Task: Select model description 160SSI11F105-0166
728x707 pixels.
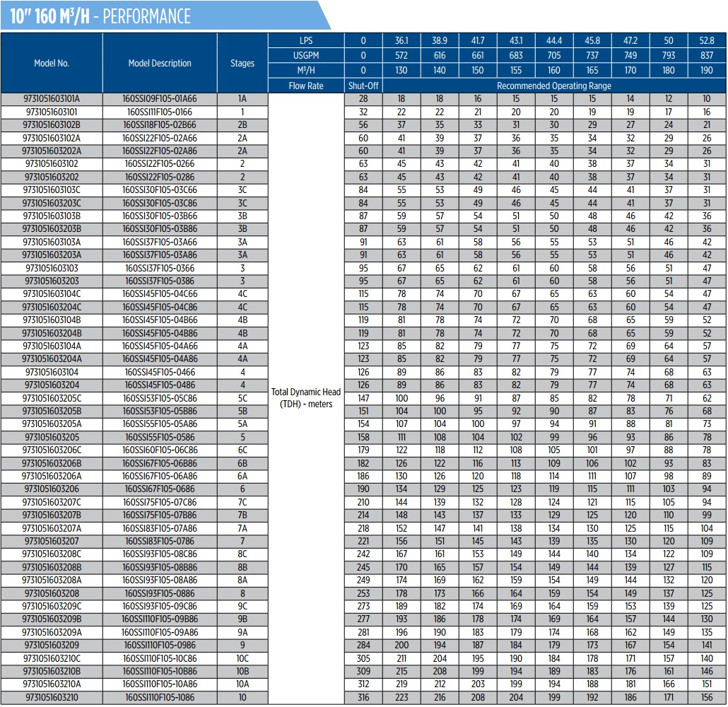Action: (x=160, y=112)
